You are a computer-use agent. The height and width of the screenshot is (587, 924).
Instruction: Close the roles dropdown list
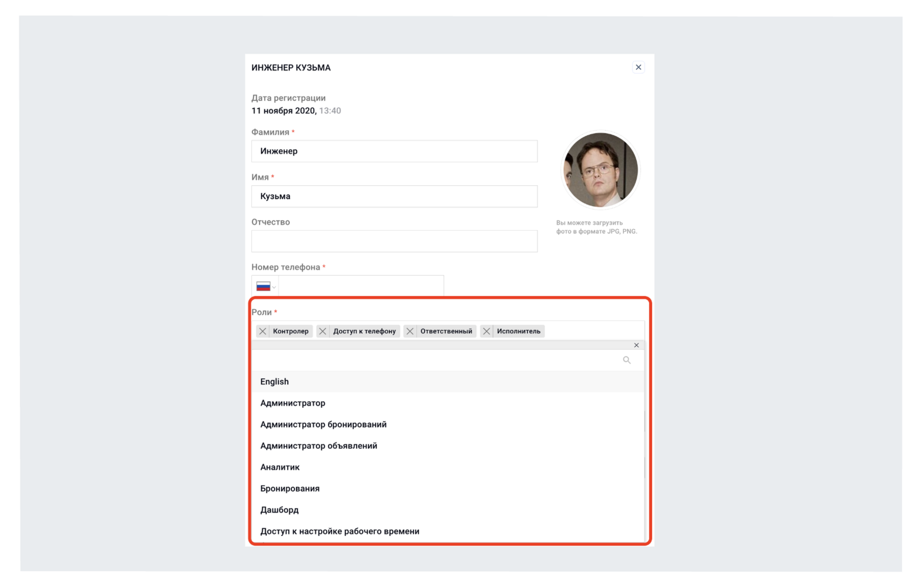coord(636,345)
